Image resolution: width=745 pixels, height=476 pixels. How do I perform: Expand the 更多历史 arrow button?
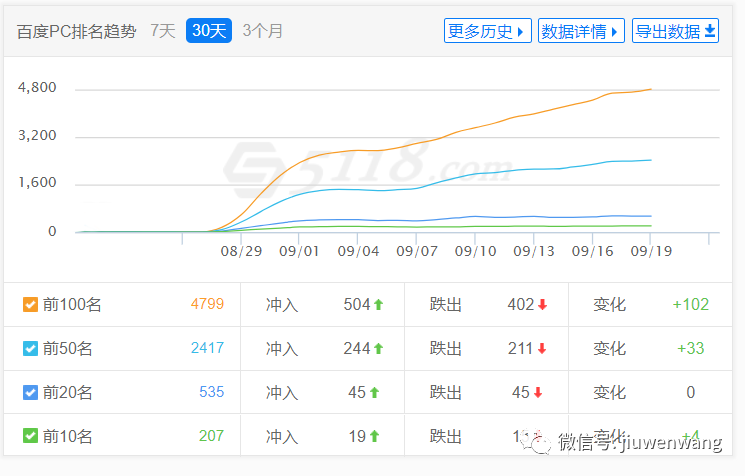click(x=521, y=31)
